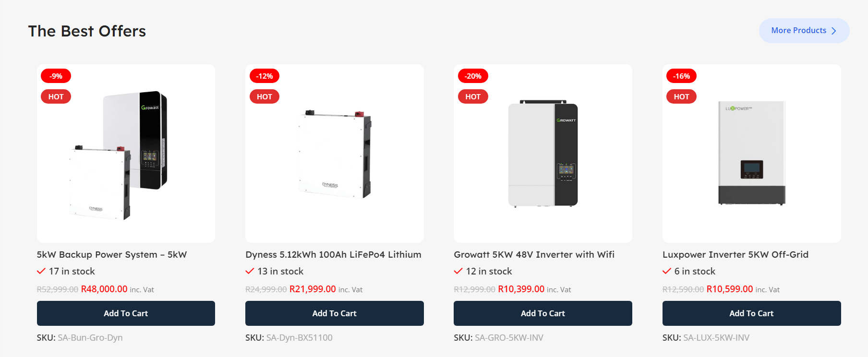Open 5kW Backup Power System product image
Image resolution: width=868 pixels, height=357 pixels.
coord(126,154)
